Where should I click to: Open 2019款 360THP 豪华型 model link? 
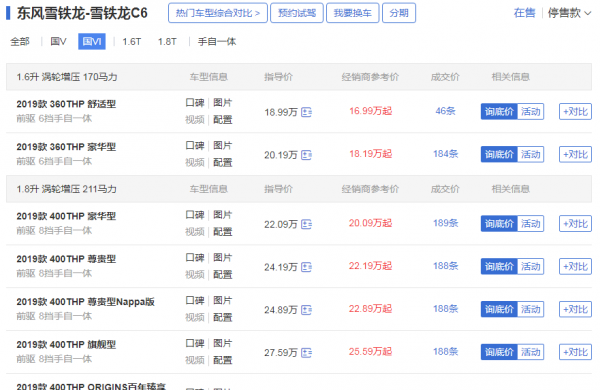coord(66,147)
